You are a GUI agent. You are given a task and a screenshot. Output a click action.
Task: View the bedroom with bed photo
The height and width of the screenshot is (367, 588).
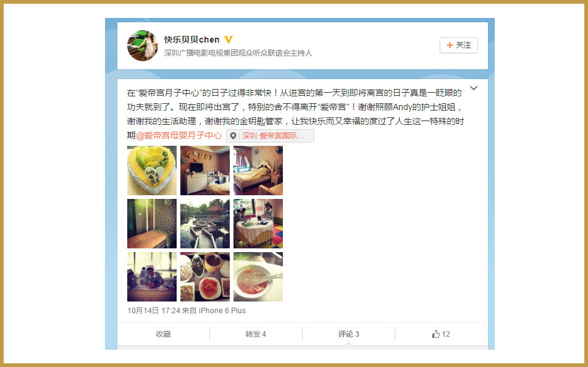258,171
